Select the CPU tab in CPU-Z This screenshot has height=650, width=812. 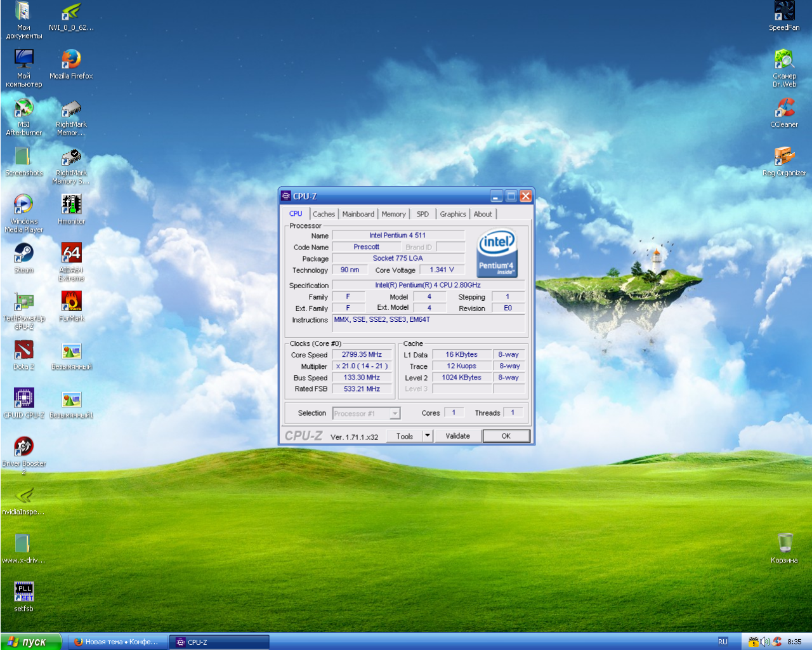[x=296, y=213]
